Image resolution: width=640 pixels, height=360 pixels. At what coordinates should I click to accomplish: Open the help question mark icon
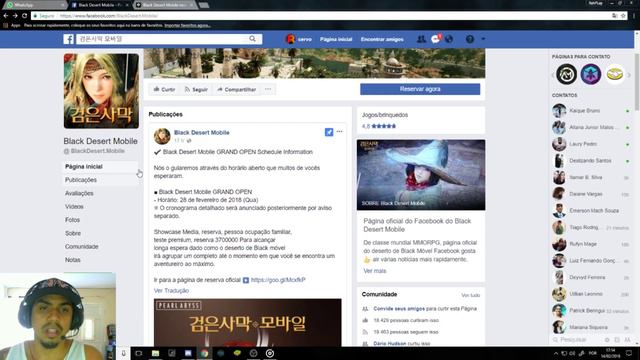tap(470, 39)
